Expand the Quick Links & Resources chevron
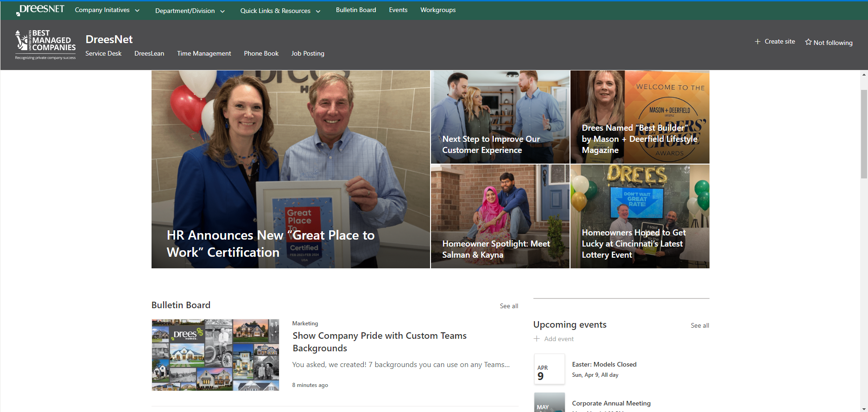This screenshot has height=412, width=868. click(x=318, y=11)
